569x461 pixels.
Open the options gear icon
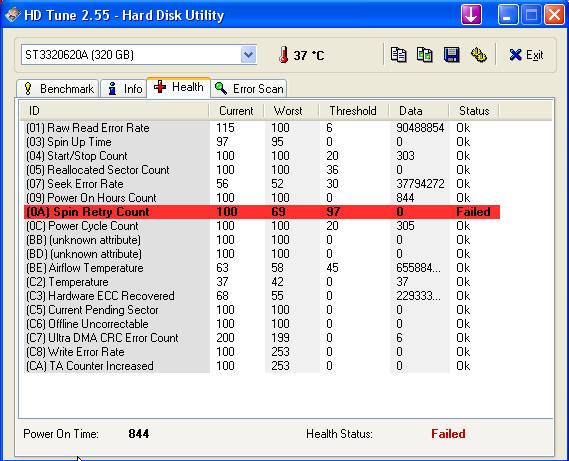pyautogui.click(x=479, y=55)
